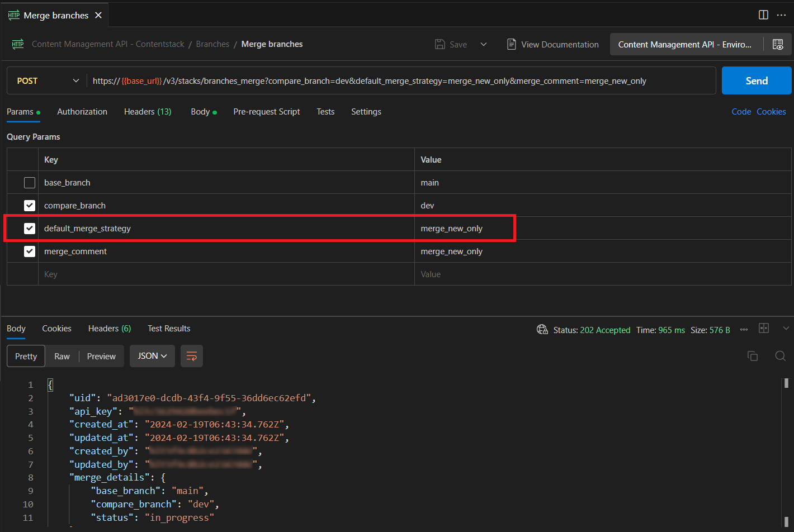Uncheck the merge_comment parameter
Screen dimensions: 794x532
pos(30,251)
